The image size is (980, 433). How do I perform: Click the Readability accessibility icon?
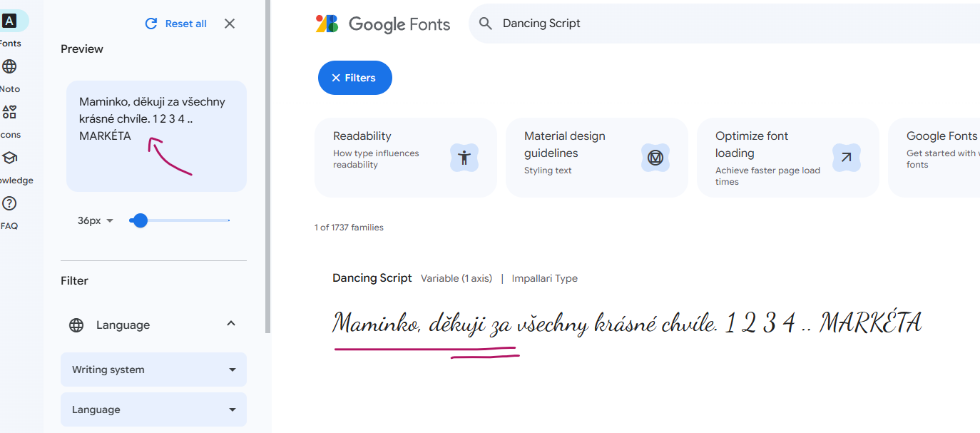coord(464,158)
